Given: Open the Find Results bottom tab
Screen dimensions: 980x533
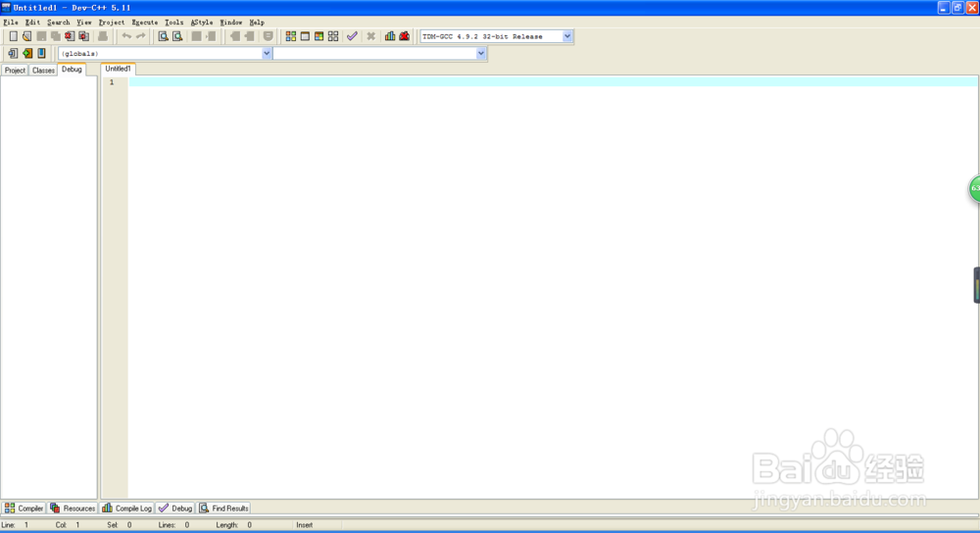Looking at the screenshot, I should point(223,508).
